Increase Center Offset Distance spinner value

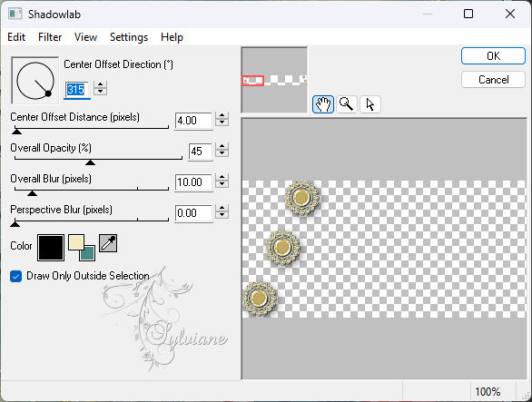(x=222, y=115)
